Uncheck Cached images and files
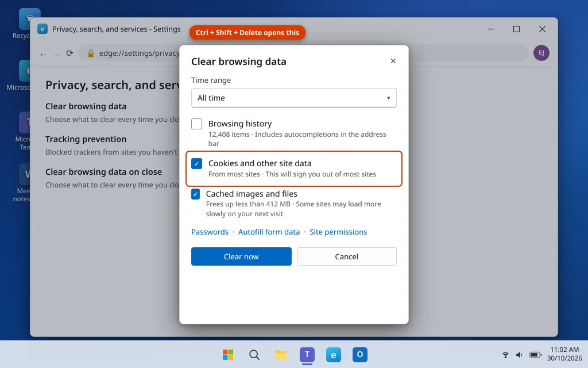 coord(195,194)
